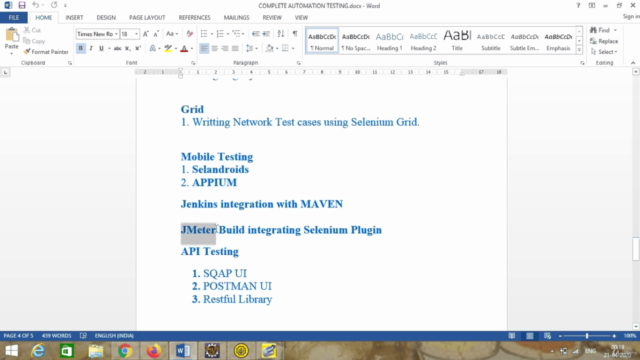Viewport: 640px width, 360px height.
Task: Open Text Effects options
Action: pos(153,48)
